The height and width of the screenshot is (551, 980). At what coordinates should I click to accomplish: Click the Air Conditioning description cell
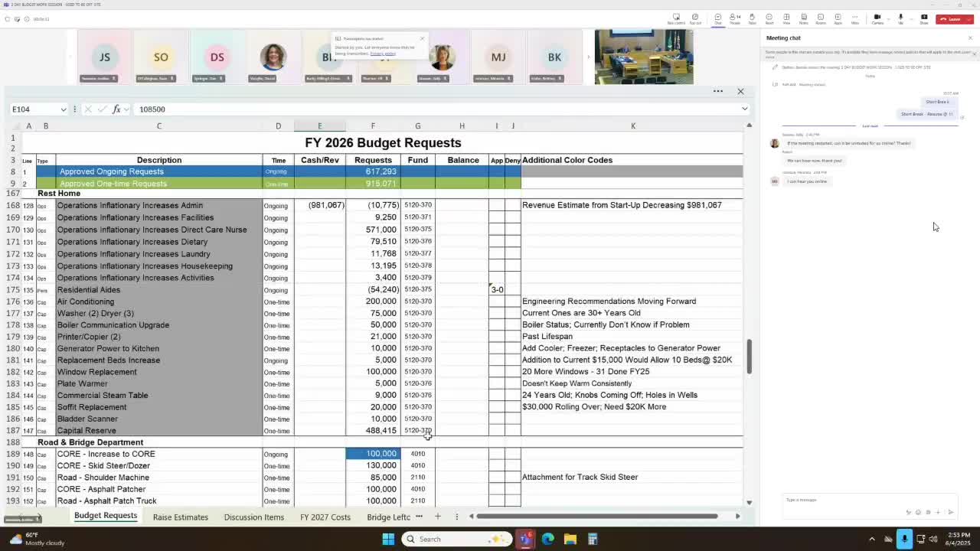[159, 302]
